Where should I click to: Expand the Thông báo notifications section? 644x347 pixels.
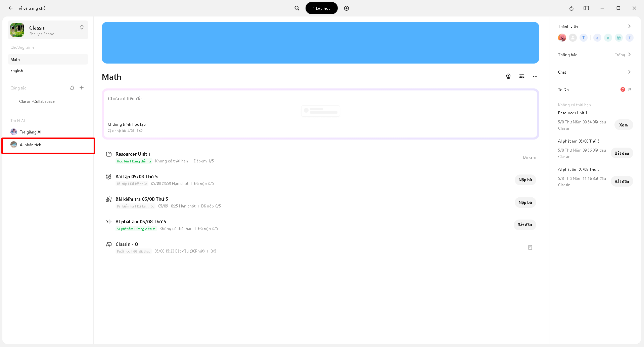point(629,54)
